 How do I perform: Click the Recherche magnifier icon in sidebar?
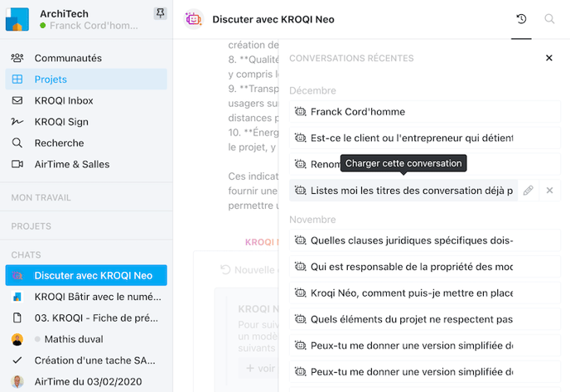(x=17, y=143)
